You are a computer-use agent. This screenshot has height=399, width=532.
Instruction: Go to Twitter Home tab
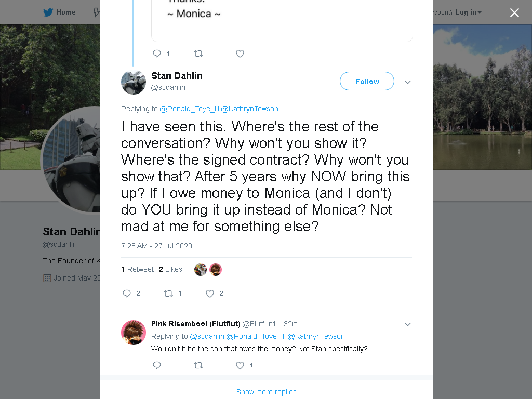59,12
